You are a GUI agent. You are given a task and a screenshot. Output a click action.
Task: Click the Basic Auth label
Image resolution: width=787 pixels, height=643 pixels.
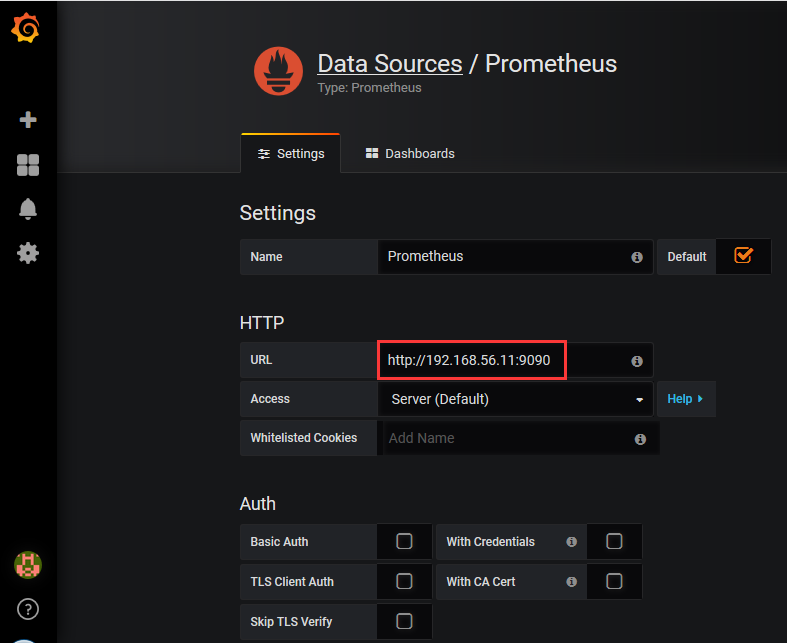280,542
